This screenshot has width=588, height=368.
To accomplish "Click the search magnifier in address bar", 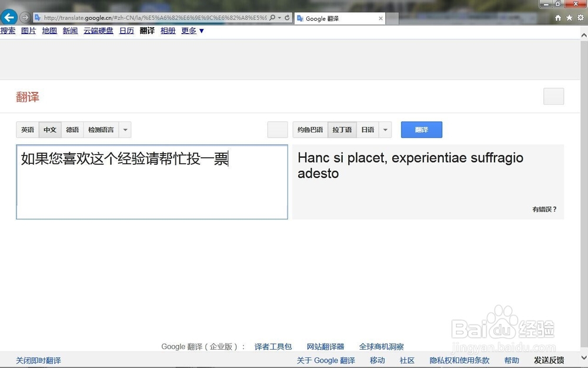I will [272, 18].
